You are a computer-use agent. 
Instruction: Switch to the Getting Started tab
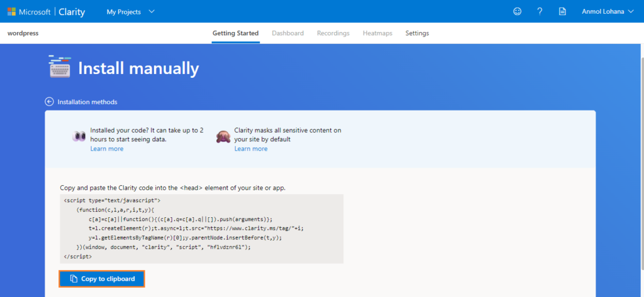[x=235, y=33]
